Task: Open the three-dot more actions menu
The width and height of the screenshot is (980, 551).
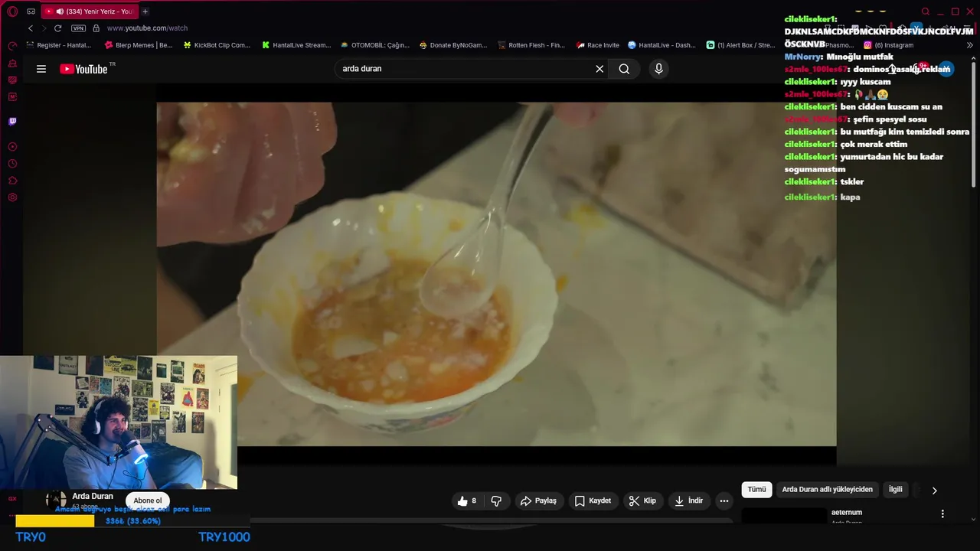Action: click(x=724, y=501)
